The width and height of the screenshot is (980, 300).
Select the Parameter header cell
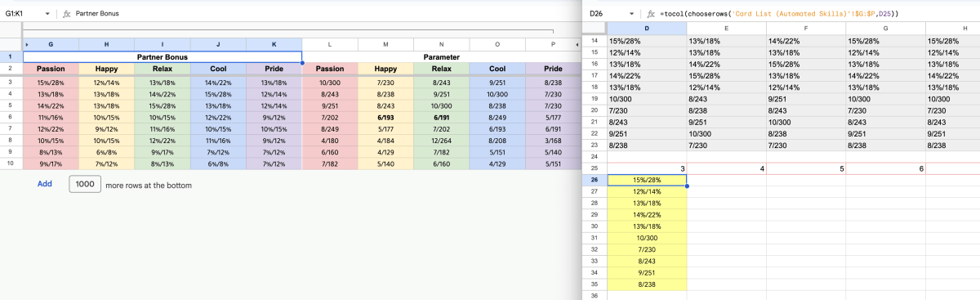point(441,57)
